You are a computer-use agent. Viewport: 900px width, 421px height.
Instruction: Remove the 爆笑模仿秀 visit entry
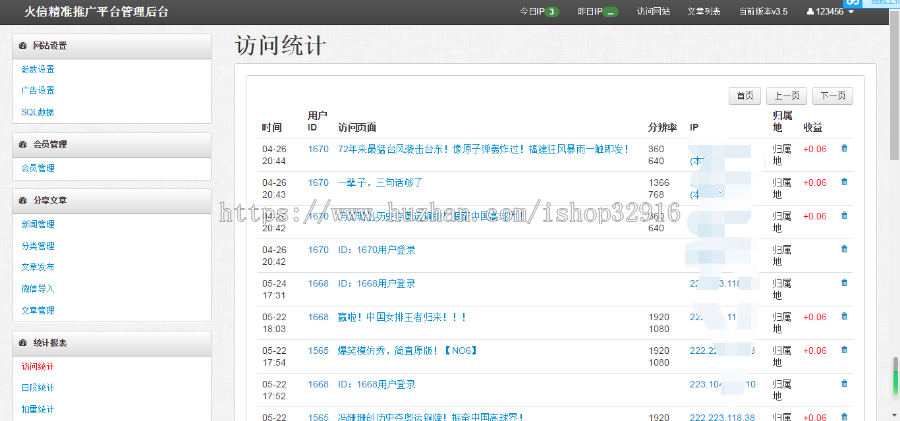click(x=844, y=350)
